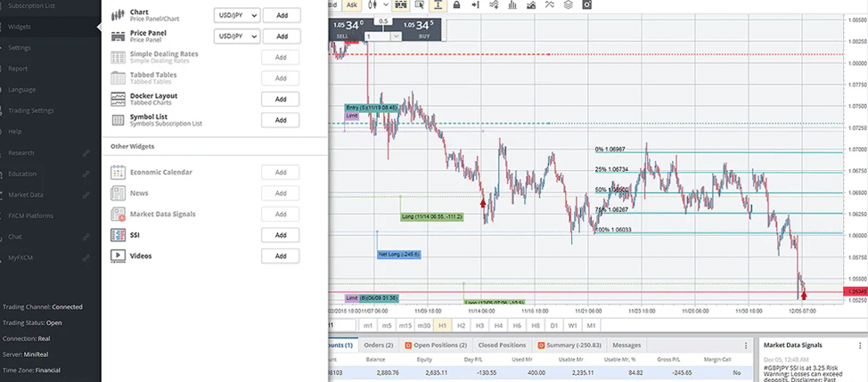Toggle the Bid price button
This screenshot has width=868, height=382.
[333, 4]
